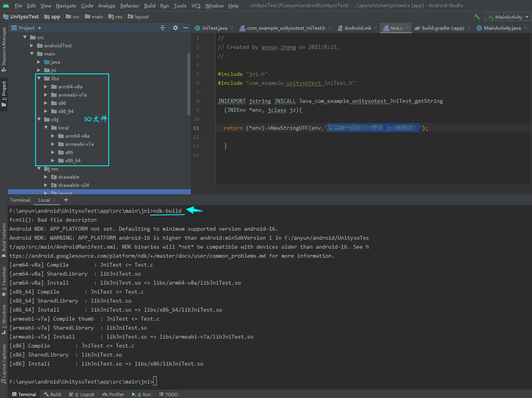Click the collapse-all icon in Project panel

(x=163, y=28)
